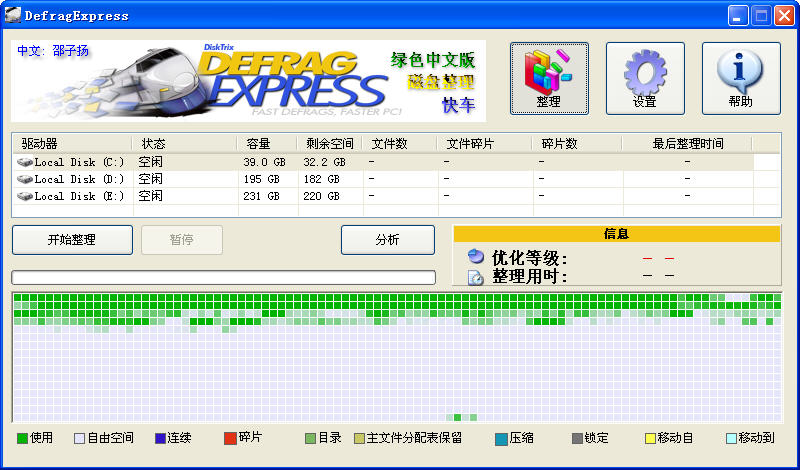Select Local Disk (D:) drive row
Viewport: 800px width, 470px height.
[x=70, y=179]
